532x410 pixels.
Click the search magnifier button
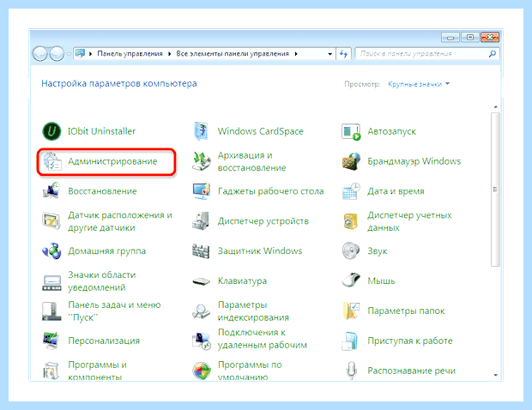[493, 54]
